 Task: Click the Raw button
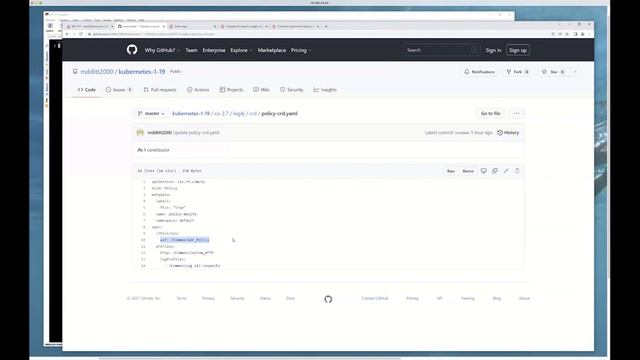[451, 171]
